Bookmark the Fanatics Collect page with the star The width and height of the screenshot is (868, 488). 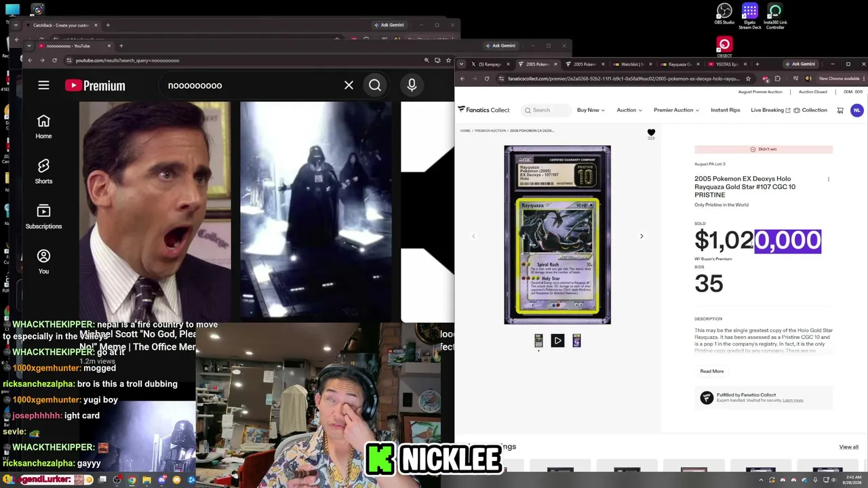(748, 79)
